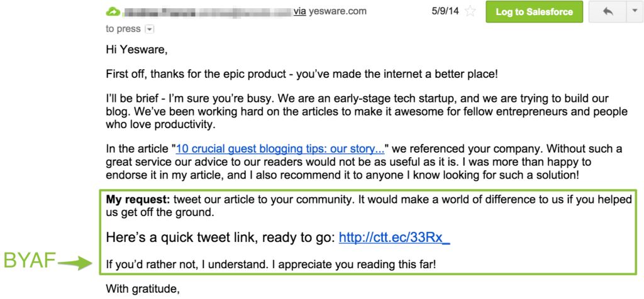Click the green arrow beside BYAF
Image resolution: width=644 pixels, height=299 pixels.
click(x=74, y=264)
